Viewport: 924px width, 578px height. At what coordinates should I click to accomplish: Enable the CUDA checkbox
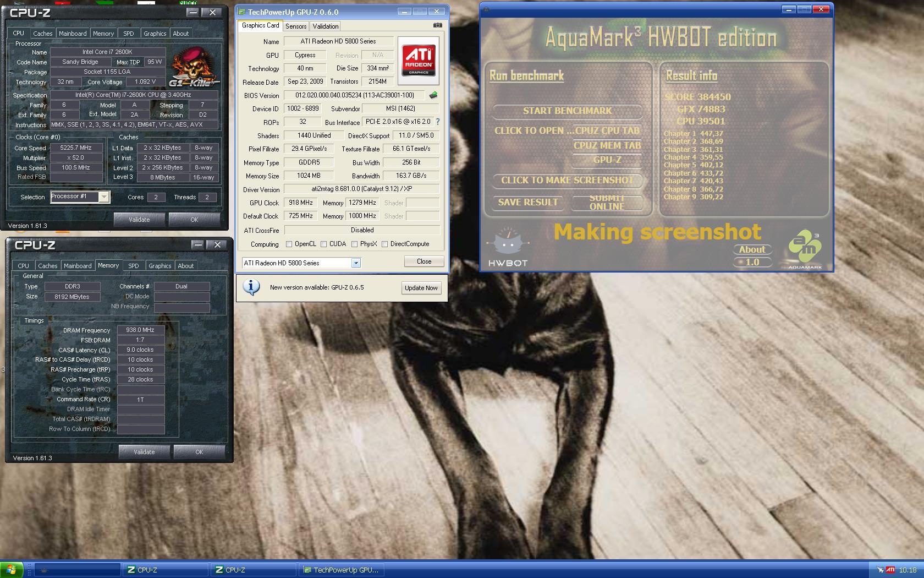323,244
